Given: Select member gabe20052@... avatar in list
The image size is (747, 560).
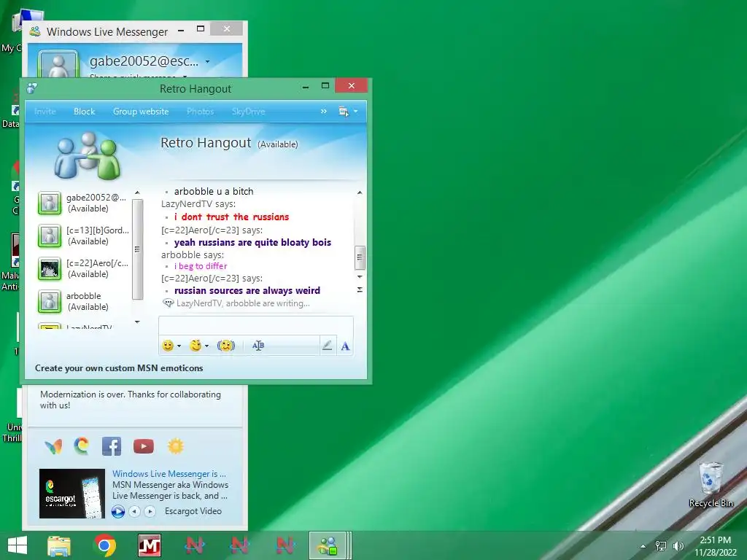Looking at the screenshot, I should coord(50,203).
